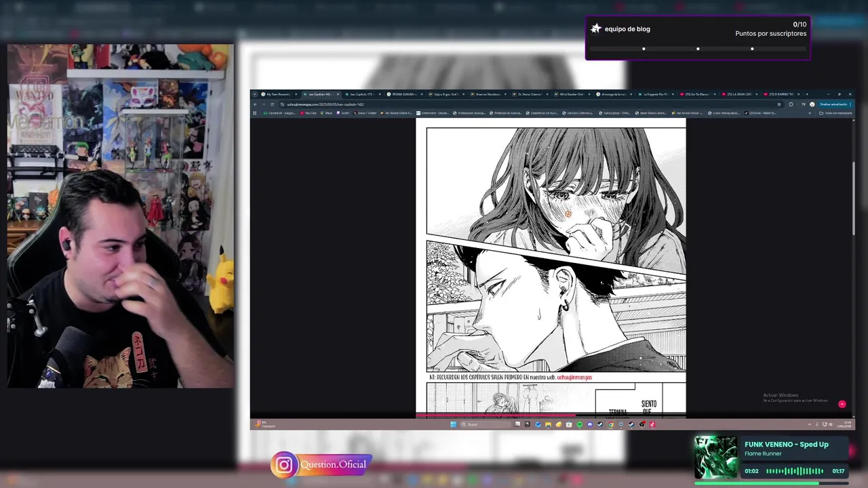Image resolution: width=868 pixels, height=488 pixels.
Task: Open File Explorer from the taskbar
Action: tap(549, 424)
